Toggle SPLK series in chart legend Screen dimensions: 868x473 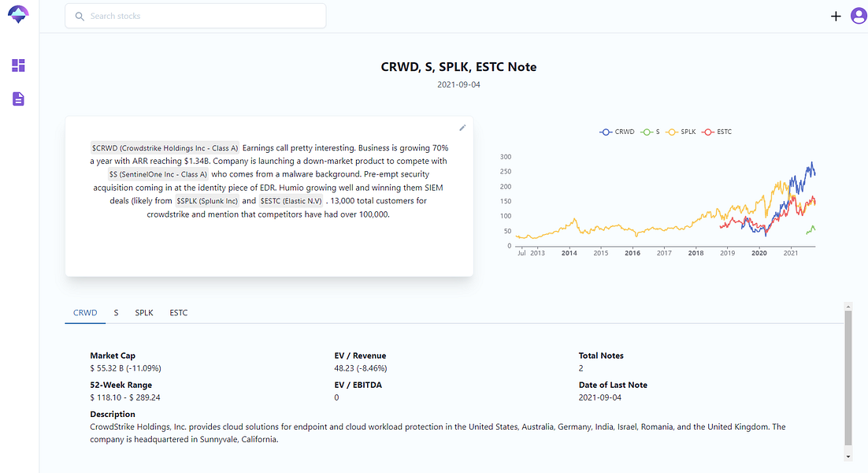[681, 132]
